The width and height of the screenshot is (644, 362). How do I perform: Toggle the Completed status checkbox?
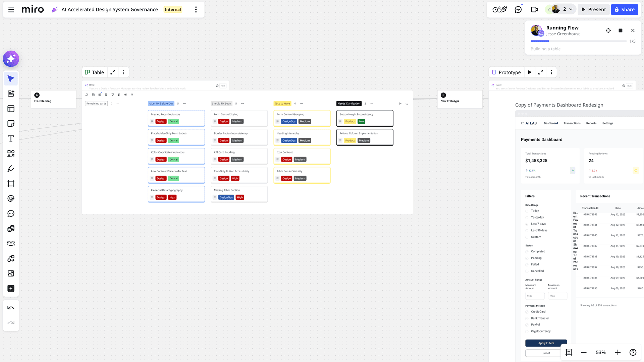coord(527,252)
